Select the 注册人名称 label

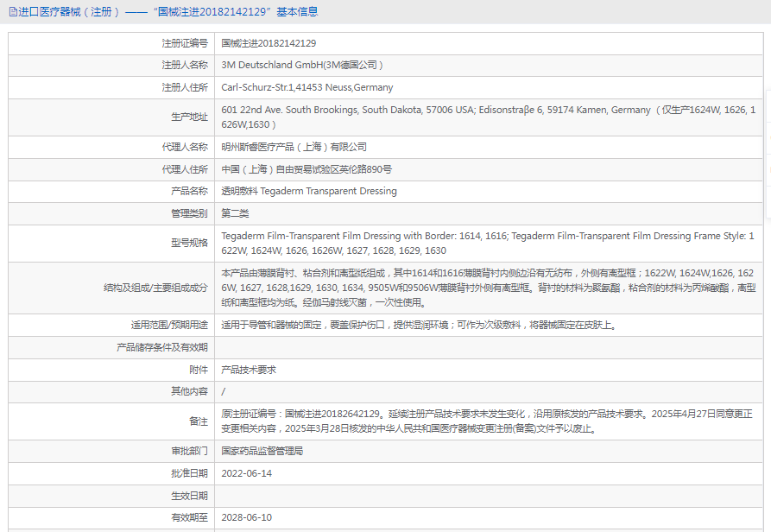[x=185, y=65]
